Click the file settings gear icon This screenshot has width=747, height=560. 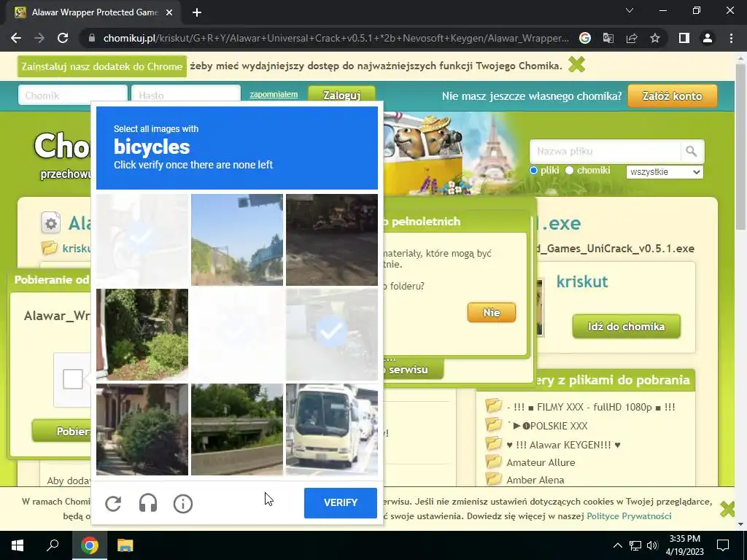pos(50,223)
